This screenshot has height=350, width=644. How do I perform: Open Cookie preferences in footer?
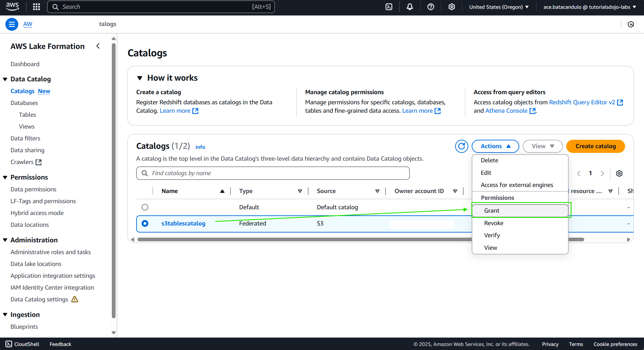(x=615, y=344)
